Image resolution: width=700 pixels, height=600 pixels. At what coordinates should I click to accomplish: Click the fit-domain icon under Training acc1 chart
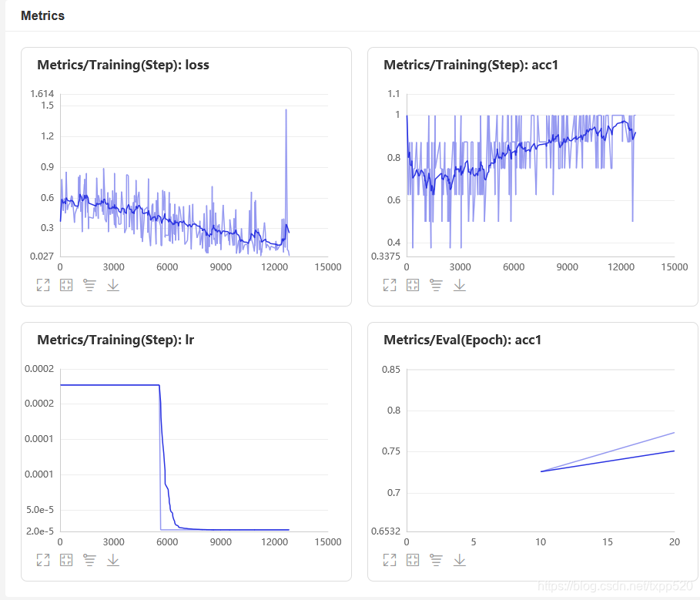coord(413,285)
